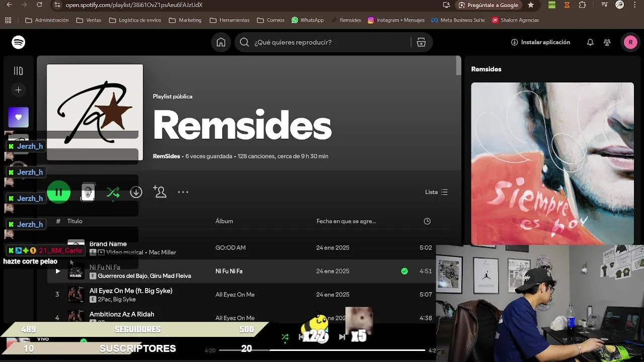Viewport: 644px width, 362px height.
Task: Open the Siempre es hoy album artwork
Action: click(552, 163)
